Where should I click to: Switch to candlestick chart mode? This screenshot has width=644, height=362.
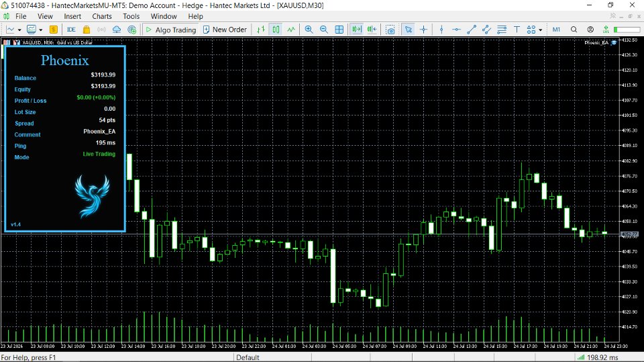pos(276,30)
